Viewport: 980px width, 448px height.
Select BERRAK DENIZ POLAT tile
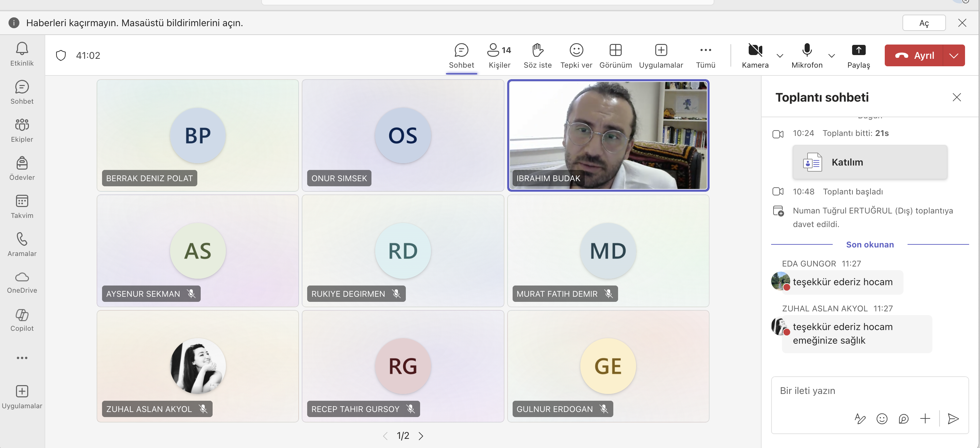point(197,135)
